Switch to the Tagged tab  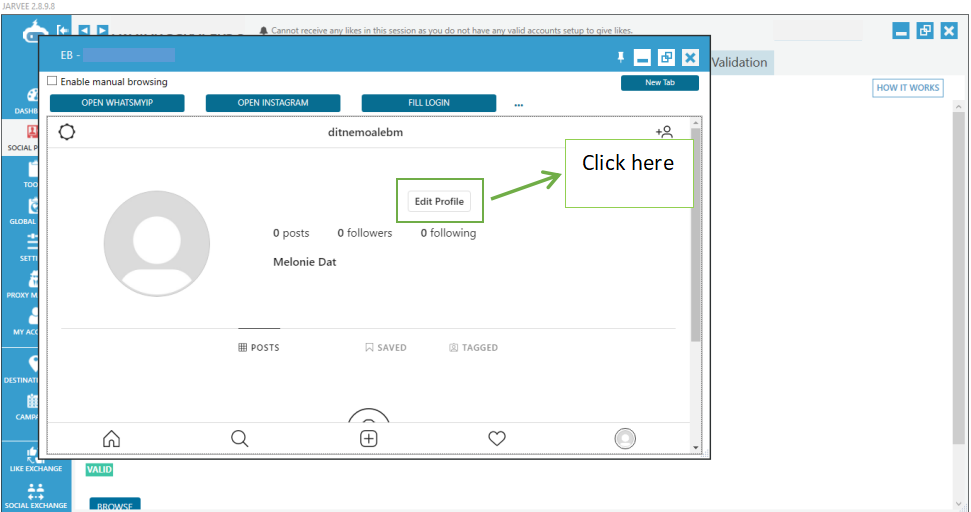(x=473, y=347)
